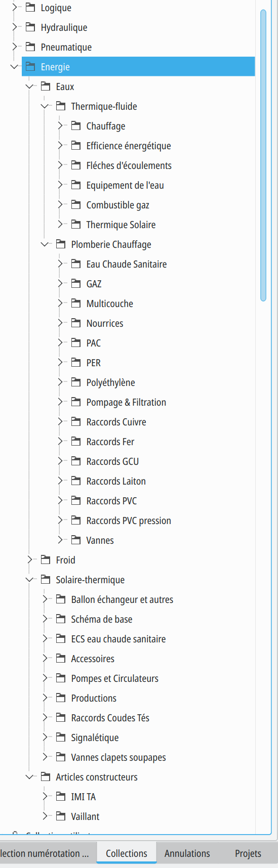Viewport: 278px width, 868px height.
Task: Click the Vannes folder icon
Action: pos(76,540)
